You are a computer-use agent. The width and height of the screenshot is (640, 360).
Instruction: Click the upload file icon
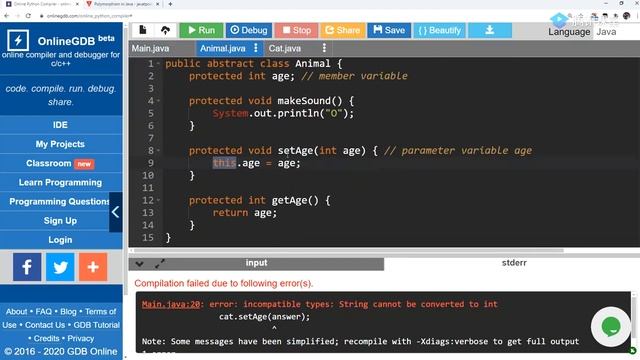165,30
